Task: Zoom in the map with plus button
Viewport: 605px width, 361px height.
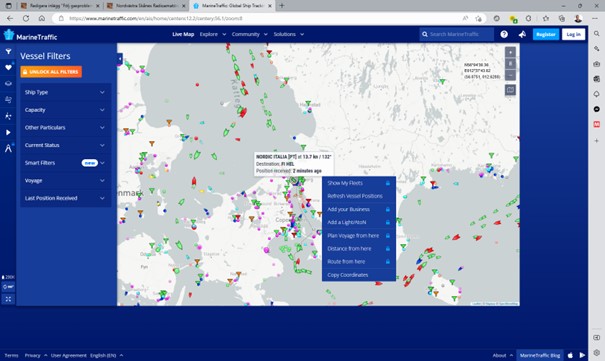Action: click(x=510, y=52)
